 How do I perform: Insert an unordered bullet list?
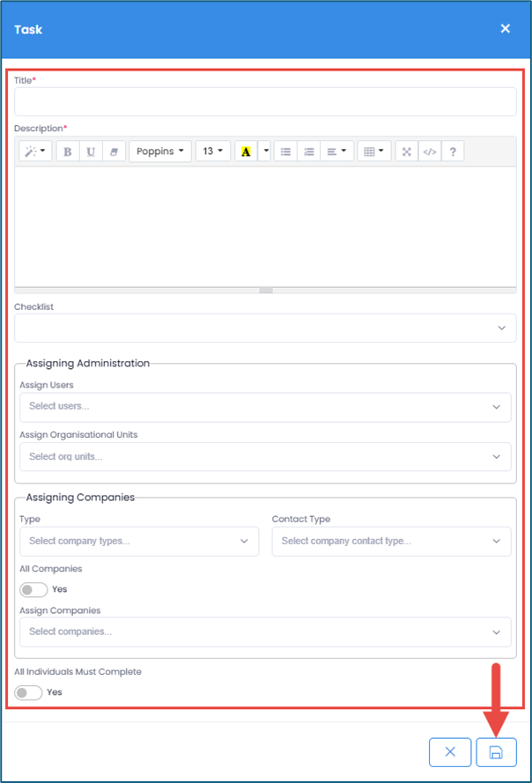tap(285, 151)
